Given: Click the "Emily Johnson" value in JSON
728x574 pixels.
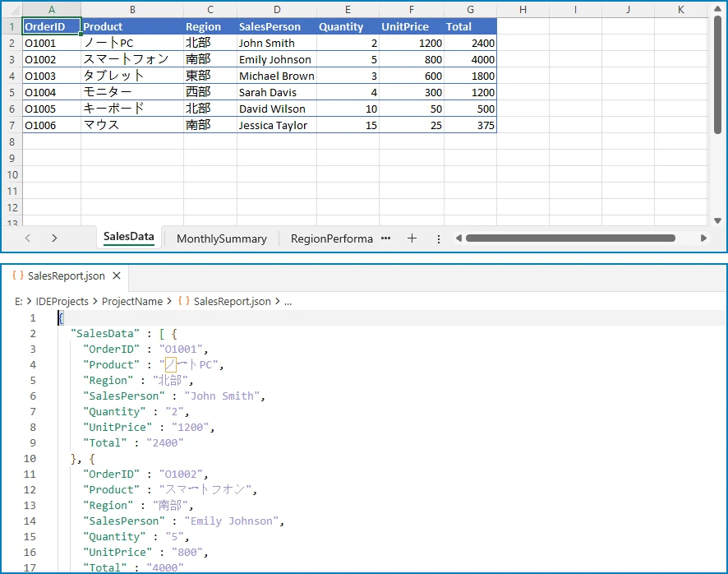Looking at the screenshot, I should (231, 521).
